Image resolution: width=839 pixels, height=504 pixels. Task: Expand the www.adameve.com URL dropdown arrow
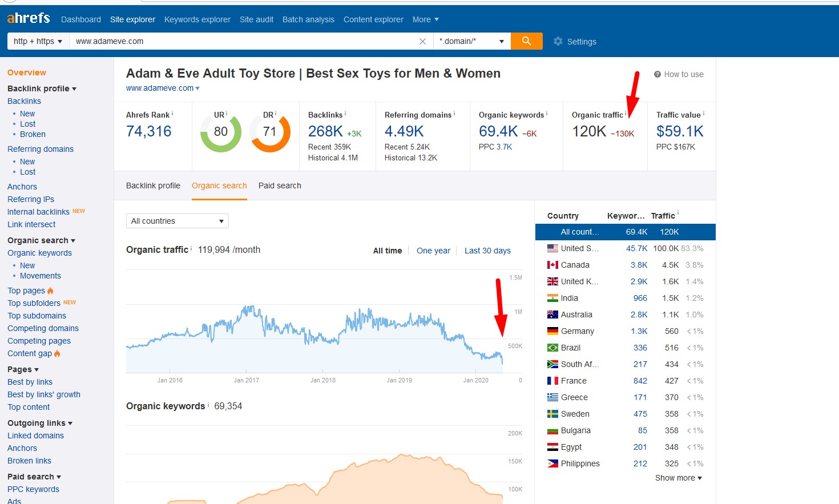197,88
